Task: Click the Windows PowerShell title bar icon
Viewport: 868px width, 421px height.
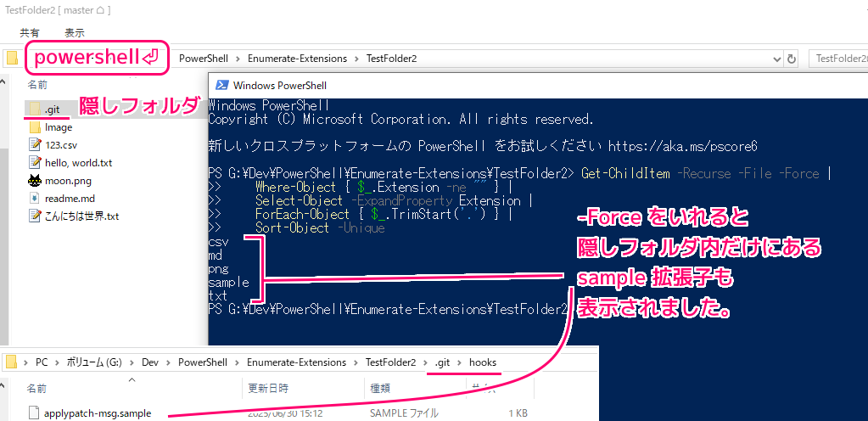Action: [221, 85]
